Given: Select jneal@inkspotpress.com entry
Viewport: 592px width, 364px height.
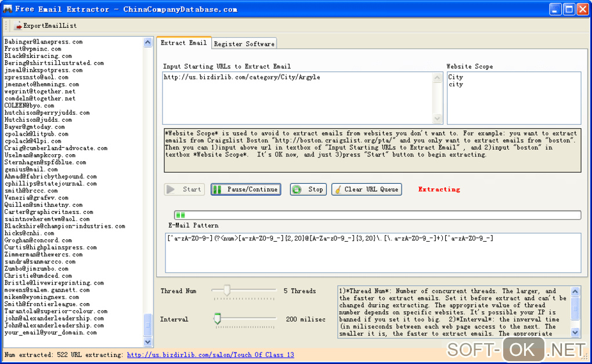Looking at the screenshot, I should click(x=44, y=70).
